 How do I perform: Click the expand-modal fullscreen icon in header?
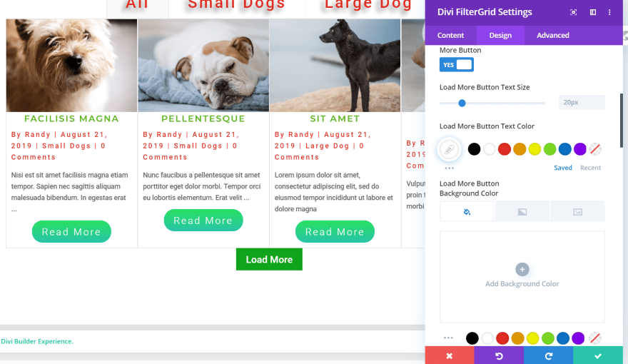tap(574, 12)
